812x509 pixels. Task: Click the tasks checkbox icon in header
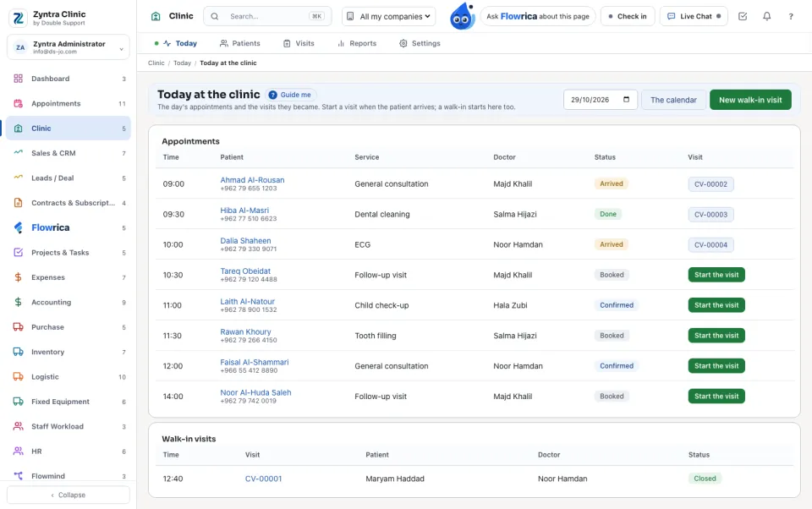pos(743,17)
